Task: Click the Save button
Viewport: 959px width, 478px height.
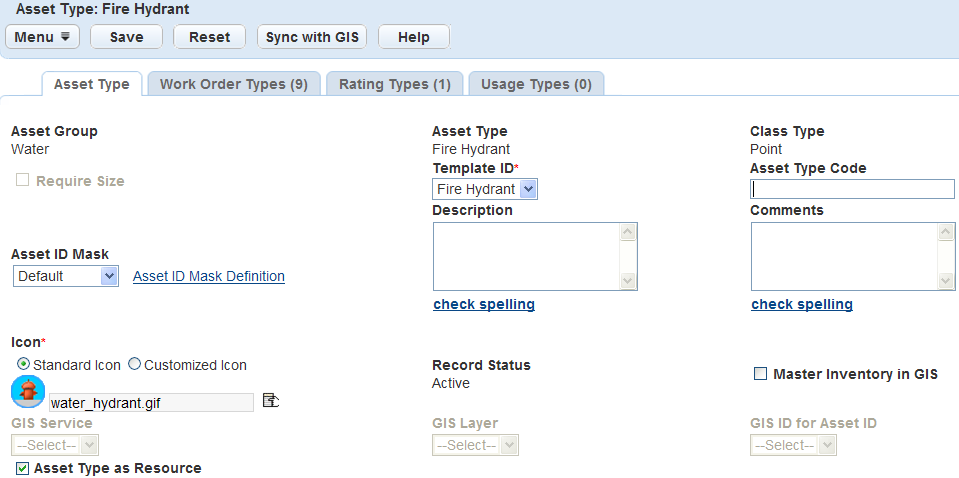Action: coord(126,37)
